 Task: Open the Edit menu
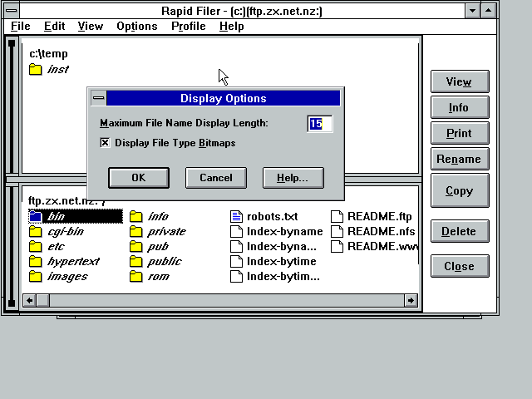pyautogui.click(x=54, y=26)
